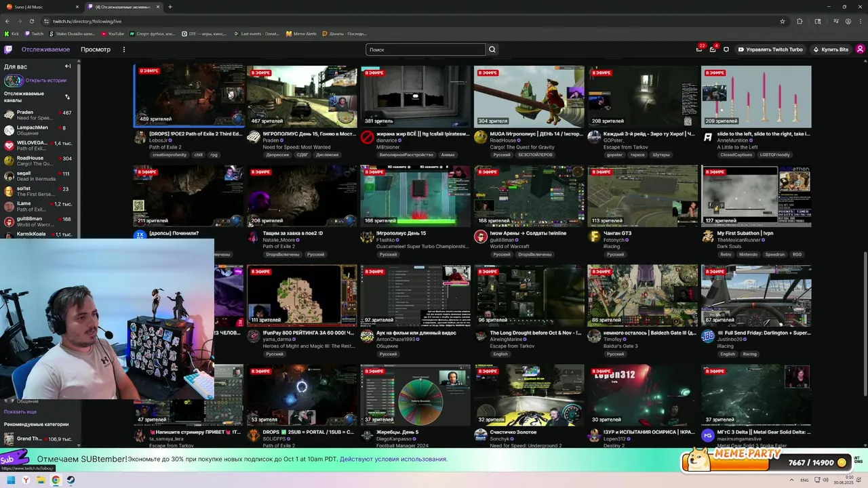Collapse the Для вас sidebar
The height and width of the screenshot is (488, 868).
tap(68, 66)
